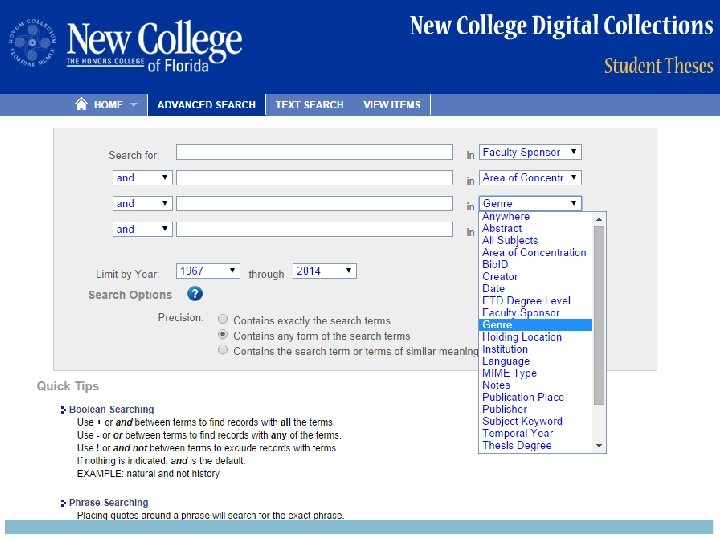Expand the Boolean Searching bullet icon
Viewport: 720px width, 540px height.
(63, 410)
